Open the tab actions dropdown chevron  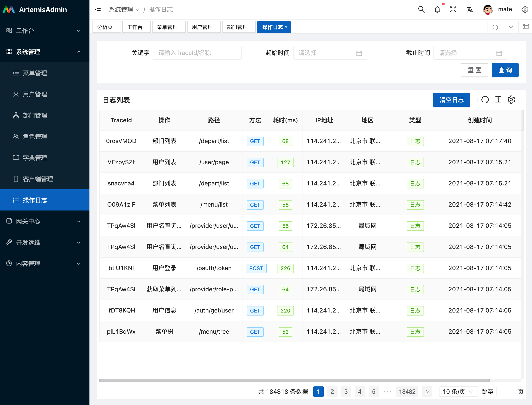511,27
